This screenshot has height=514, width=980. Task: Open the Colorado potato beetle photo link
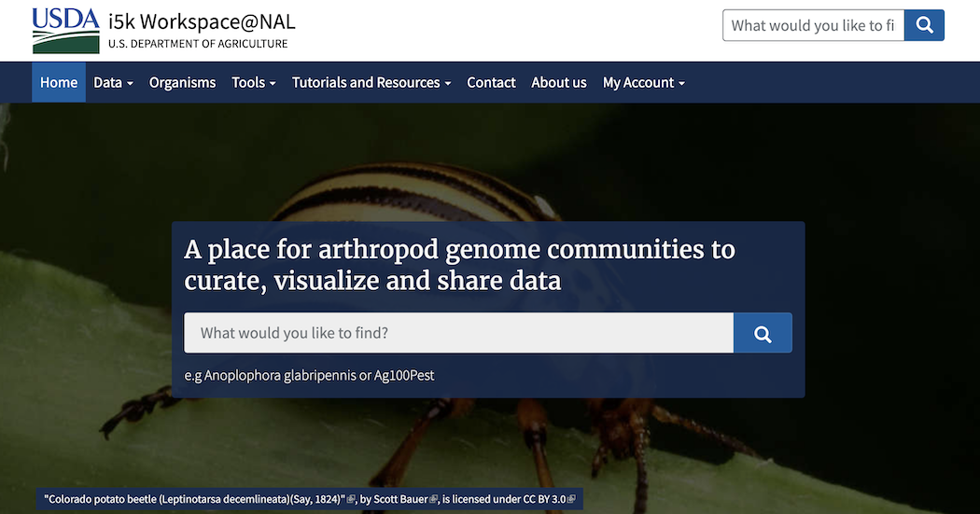194,499
